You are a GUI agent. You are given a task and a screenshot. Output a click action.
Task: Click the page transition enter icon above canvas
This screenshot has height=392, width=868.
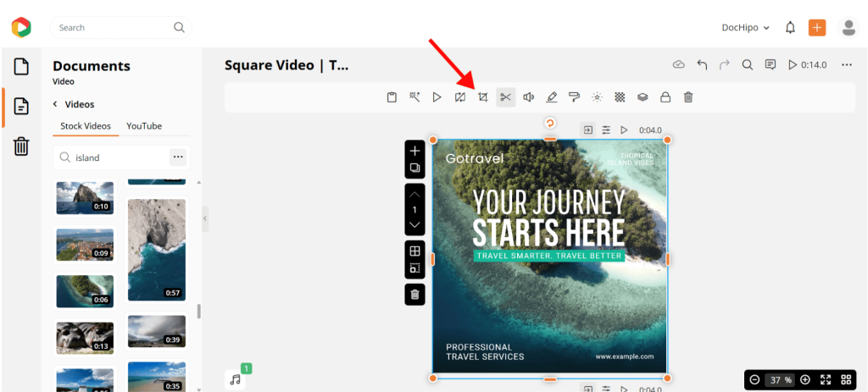click(x=588, y=130)
